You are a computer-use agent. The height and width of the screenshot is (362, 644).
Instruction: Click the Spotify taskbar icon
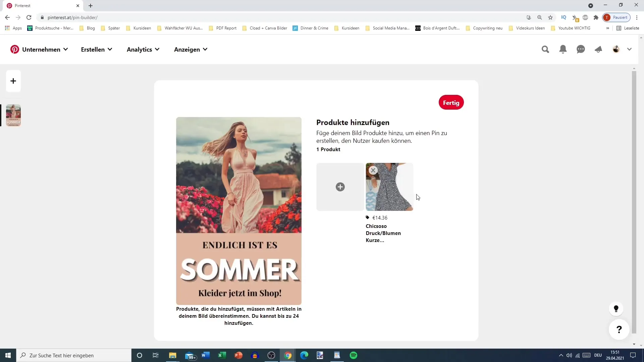(x=354, y=355)
